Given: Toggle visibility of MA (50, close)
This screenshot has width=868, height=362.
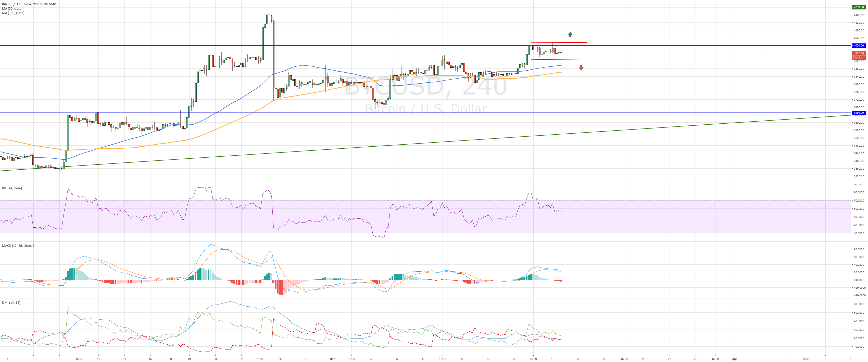Looking at the screenshot, I should pyautogui.click(x=12, y=8).
